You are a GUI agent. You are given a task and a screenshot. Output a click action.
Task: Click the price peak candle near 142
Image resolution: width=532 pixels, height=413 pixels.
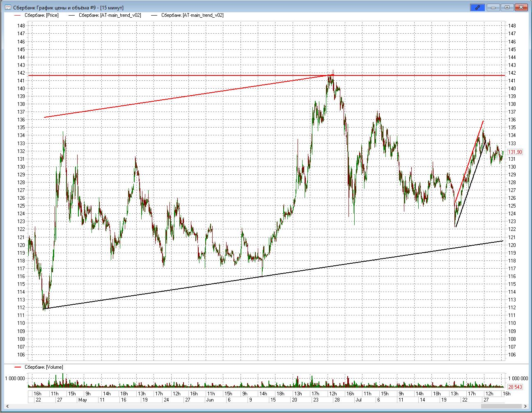(x=332, y=74)
